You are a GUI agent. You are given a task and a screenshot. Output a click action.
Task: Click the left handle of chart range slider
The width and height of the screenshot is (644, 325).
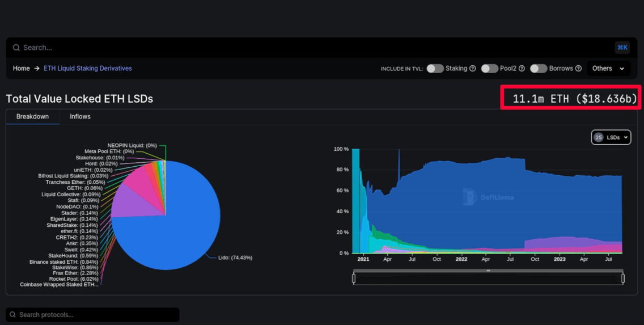(x=354, y=278)
